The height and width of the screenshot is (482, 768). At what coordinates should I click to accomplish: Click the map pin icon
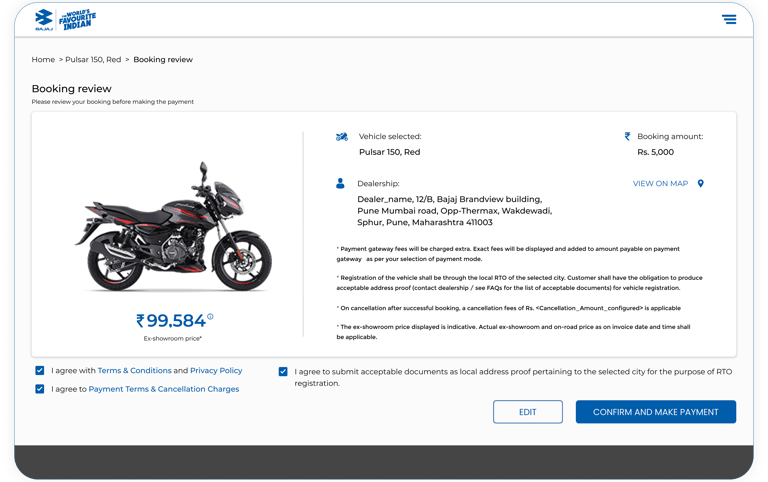[x=700, y=183]
